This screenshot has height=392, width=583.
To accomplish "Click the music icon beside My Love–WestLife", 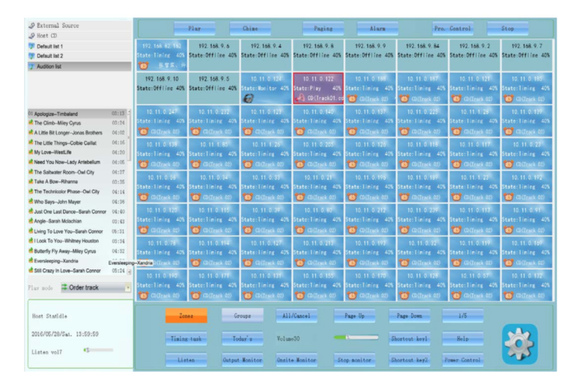I will tap(30, 152).
